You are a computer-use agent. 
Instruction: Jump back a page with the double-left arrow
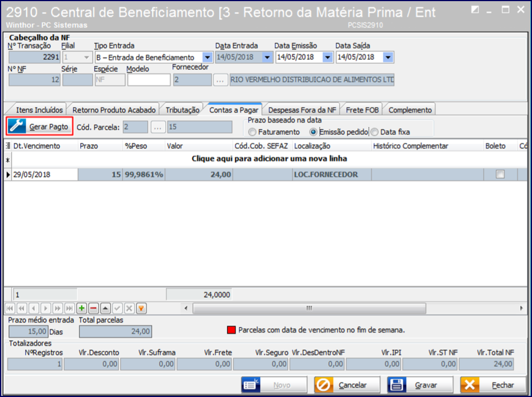(x=22, y=308)
